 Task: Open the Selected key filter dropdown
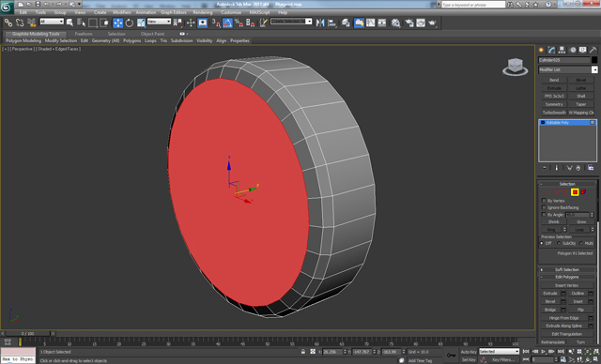[499, 352]
